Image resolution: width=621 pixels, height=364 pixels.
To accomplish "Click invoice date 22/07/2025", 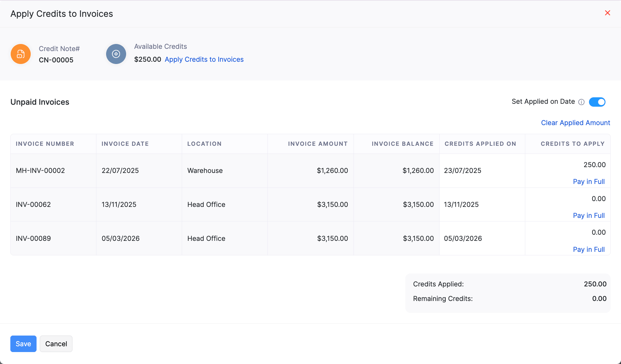I will pos(120,171).
